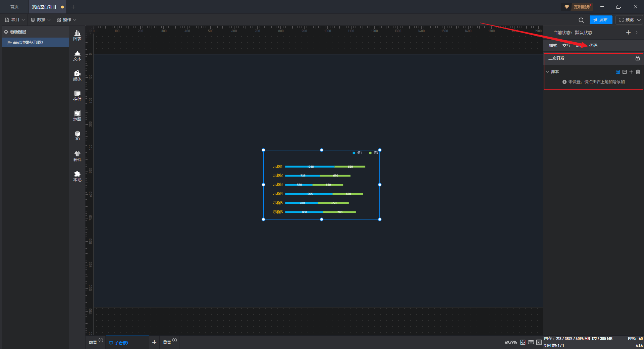Screen dimensions: 644x349
Task: Open the 3D components panel
Action: tap(77, 136)
